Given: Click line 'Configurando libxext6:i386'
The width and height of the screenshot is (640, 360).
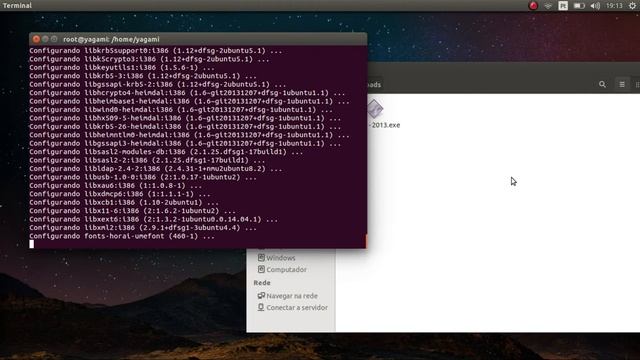Looking at the screenshot, I should click(x=153, y=219).
